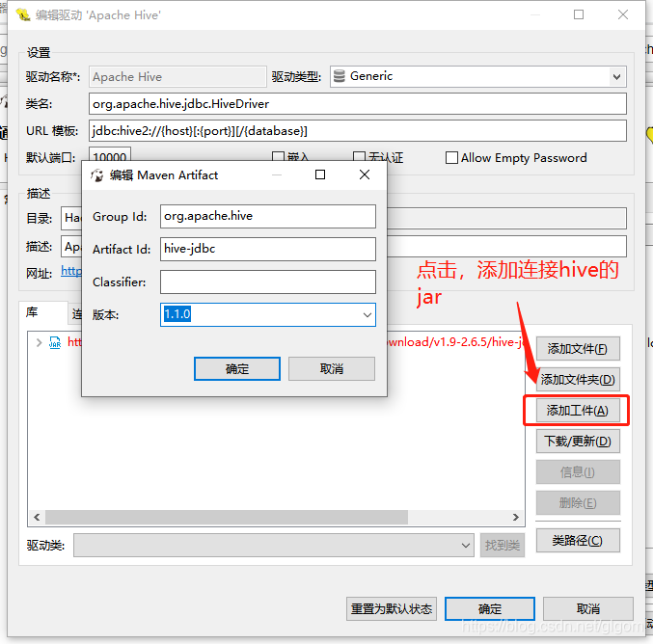Image resolution: width=653 pixels, height=644 pixels.
Task: Click 取消 in Maven Artifact dialog
Action: (x=332, y=369)
